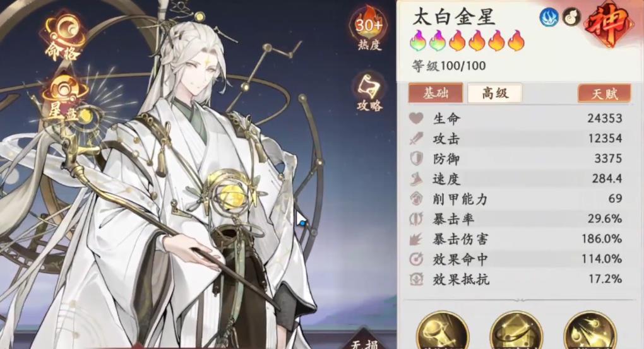The height and width of the screenshot is (349, 644).
Task: Open the 攻略 strategy scroll icon
Action: (x=369, y=93)
